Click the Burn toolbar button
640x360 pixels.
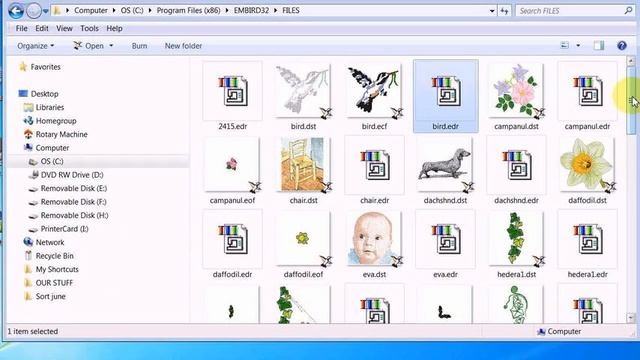[x=139, y=46]
